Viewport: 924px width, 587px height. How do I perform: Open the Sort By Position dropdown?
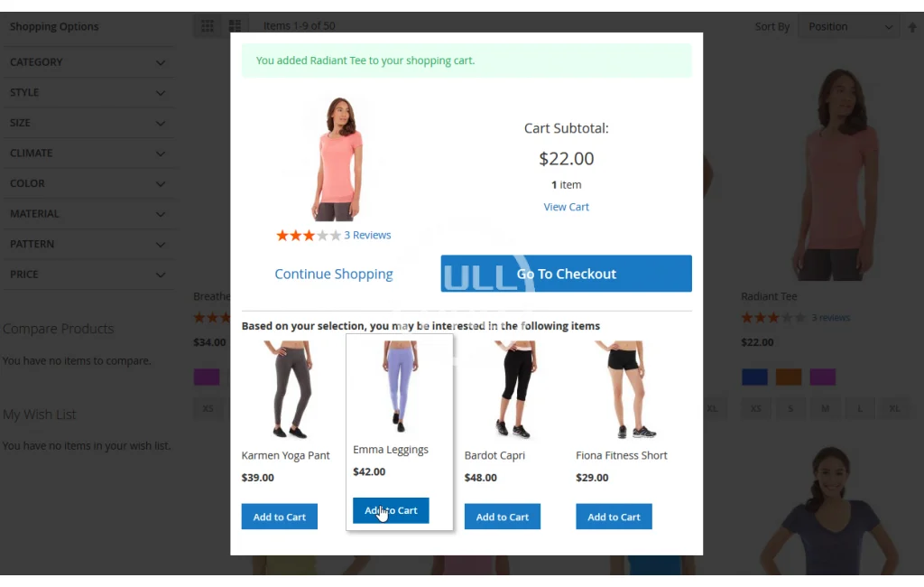pos(848,27)
